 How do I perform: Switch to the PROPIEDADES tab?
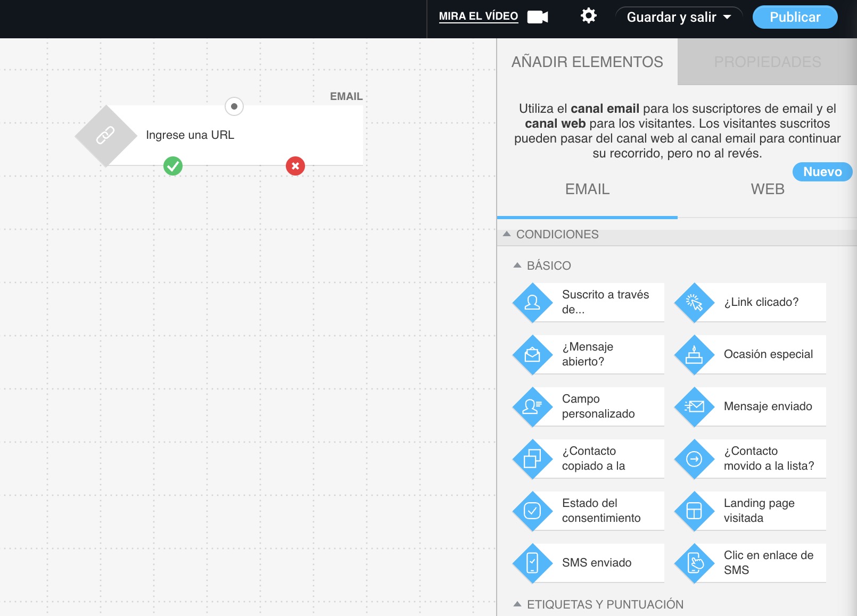tap(768, 62)
